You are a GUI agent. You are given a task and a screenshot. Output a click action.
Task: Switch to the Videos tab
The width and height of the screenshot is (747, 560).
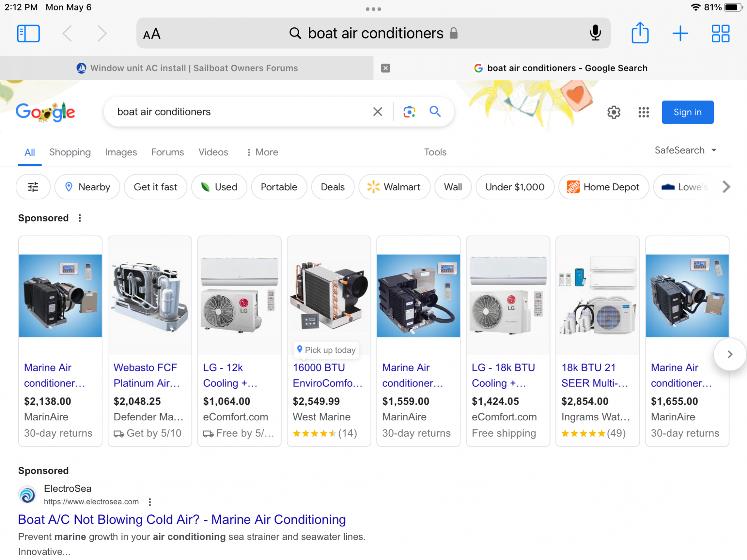click(x=213, y=152)
